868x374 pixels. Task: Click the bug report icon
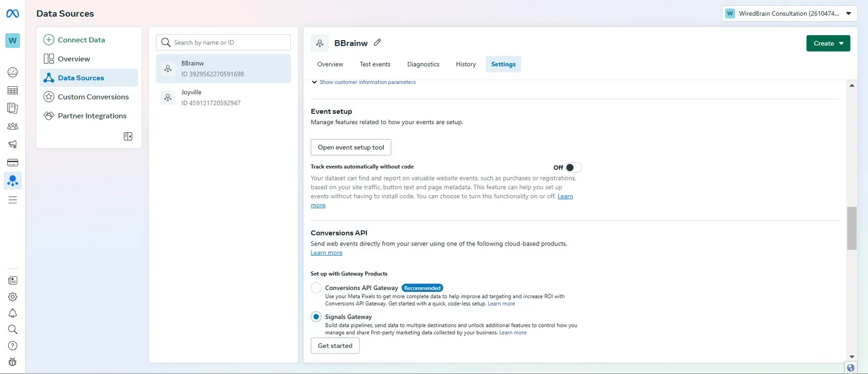(12, 362)
